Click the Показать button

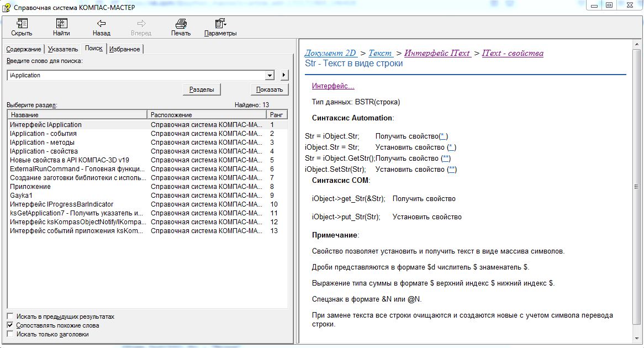pyautogui.click(x=270, y=89)
